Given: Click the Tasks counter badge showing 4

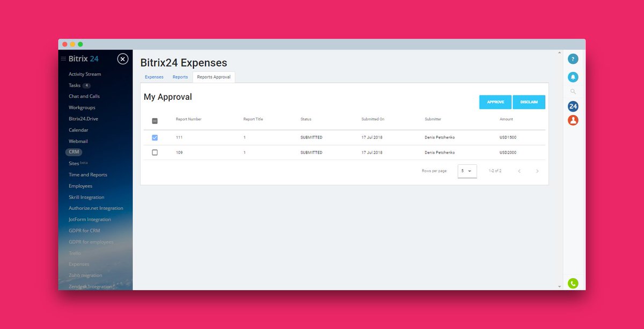Looking at the screenshot, I should tap(87, 85).
